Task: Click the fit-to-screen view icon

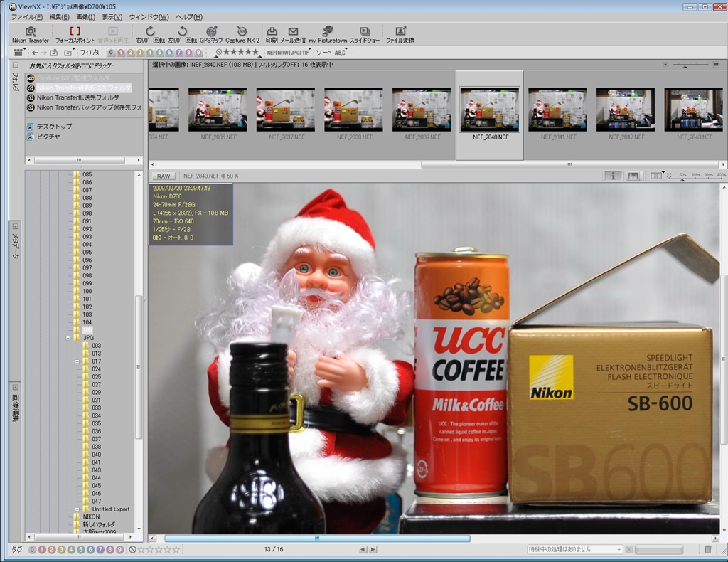Action: 655,176
